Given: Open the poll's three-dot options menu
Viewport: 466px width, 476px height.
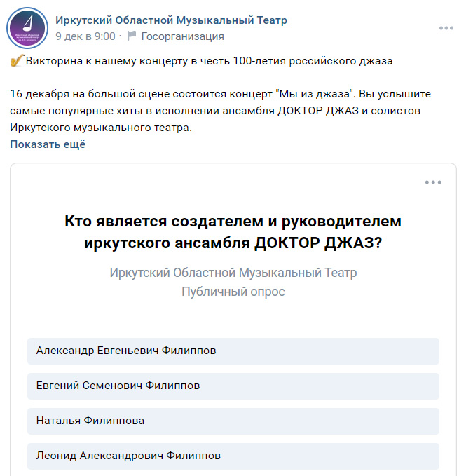Looking at the screenshot, I should click(433, 182).
